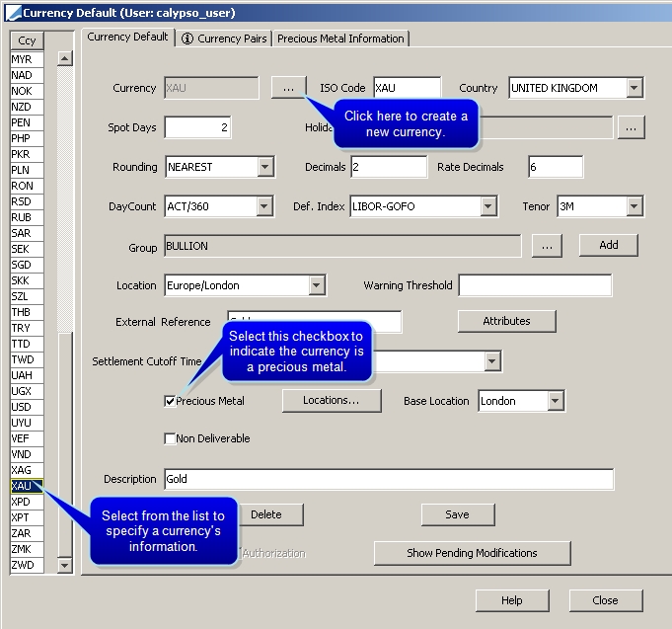The height and width of the screenshot is (629, 672).
Task: Click the Rate Decimals input field
Action: click(x=556, y=167)
